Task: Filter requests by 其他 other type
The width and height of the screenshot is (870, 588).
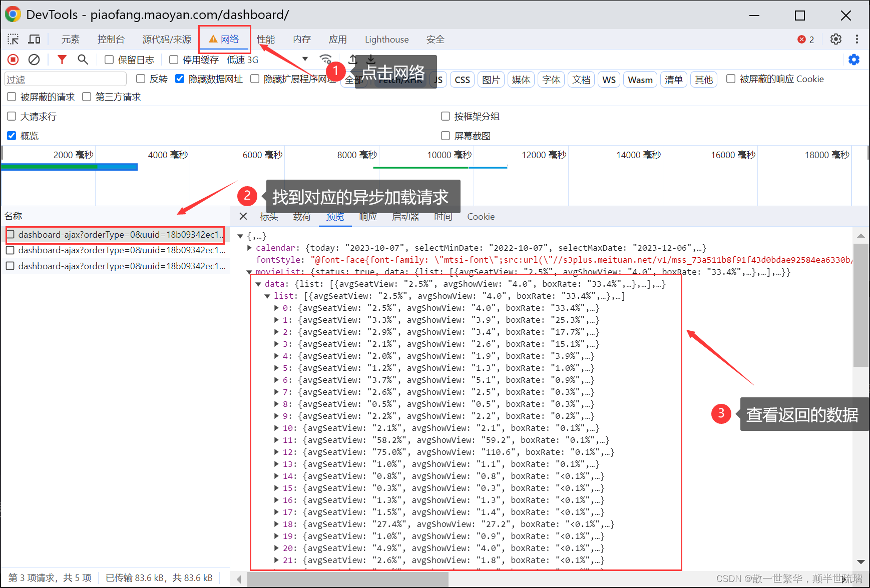Action: coord(704,80)
